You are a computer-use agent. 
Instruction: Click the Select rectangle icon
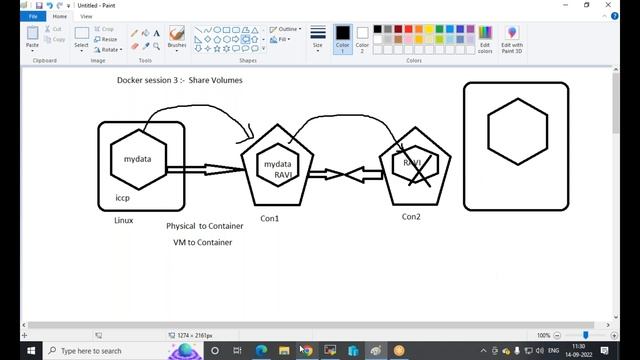(x=81, y=33)
